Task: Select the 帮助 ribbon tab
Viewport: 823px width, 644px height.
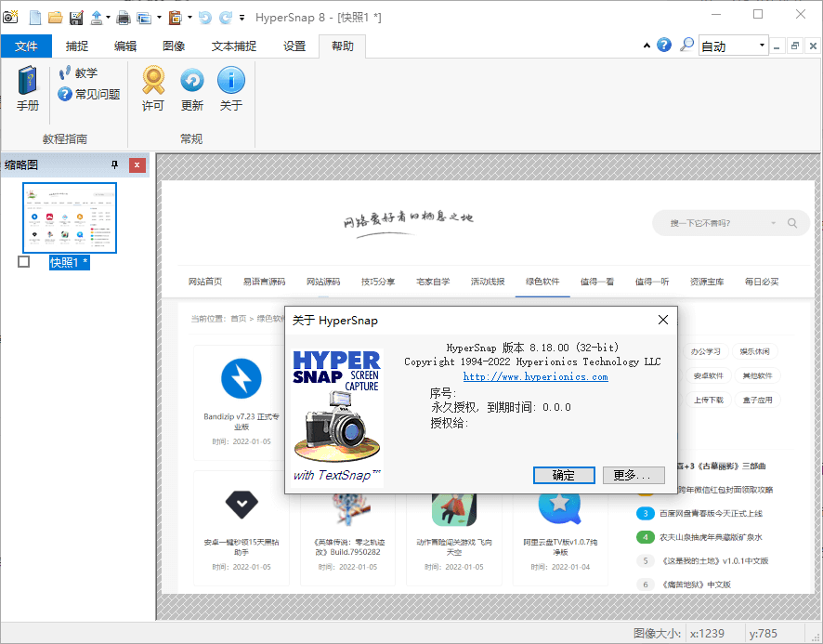Action: (x=342, y=46)
